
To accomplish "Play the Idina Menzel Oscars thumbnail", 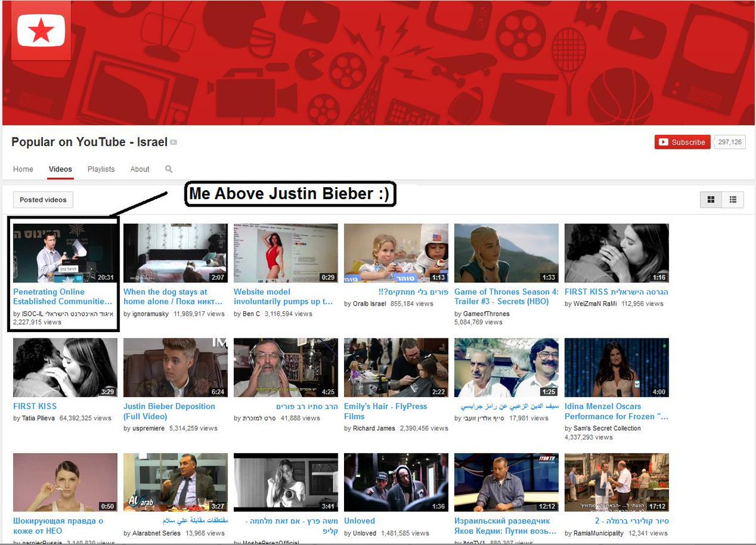I will point(617,367).
